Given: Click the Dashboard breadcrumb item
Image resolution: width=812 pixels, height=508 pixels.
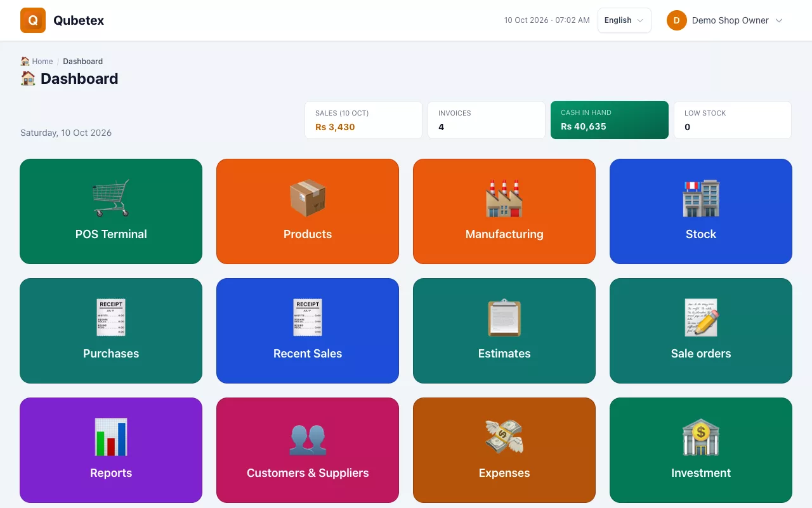Looking at the screenshot, I should (82, 62).
